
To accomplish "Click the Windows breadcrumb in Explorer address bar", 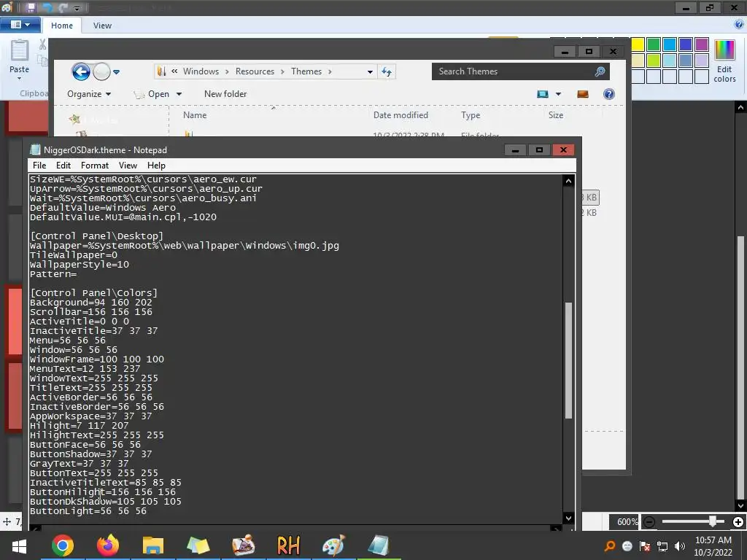I will click(201, 71).
